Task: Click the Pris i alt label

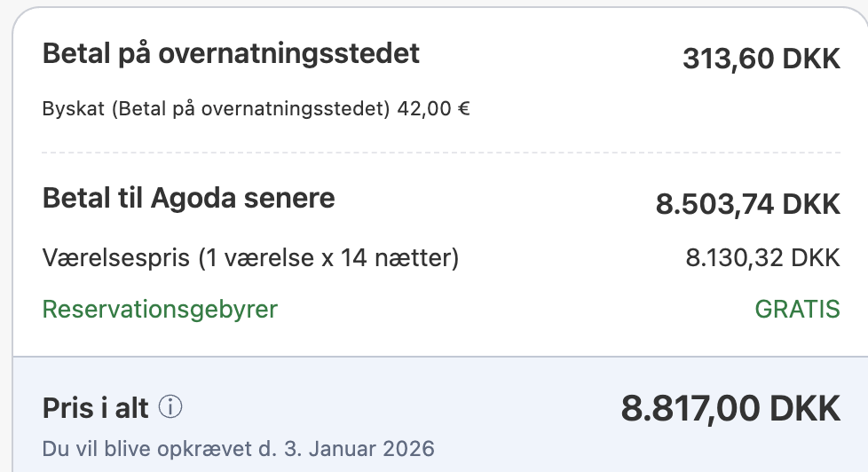Action: tap(98, 408)
